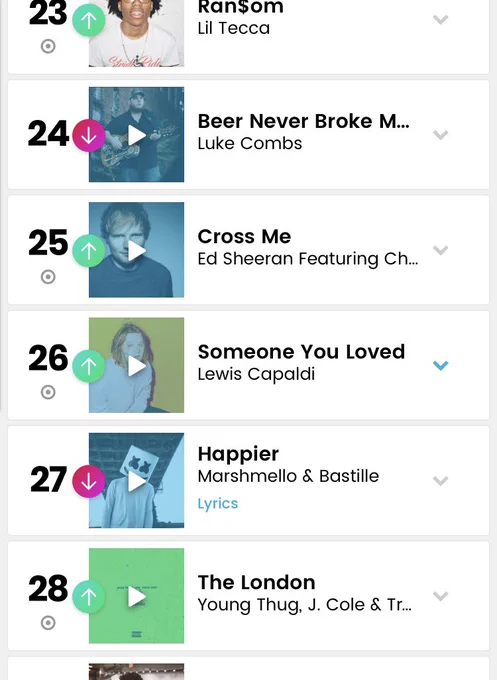Expand the Happier chart entry
This screenshot has height=680, width=497.
441,481
